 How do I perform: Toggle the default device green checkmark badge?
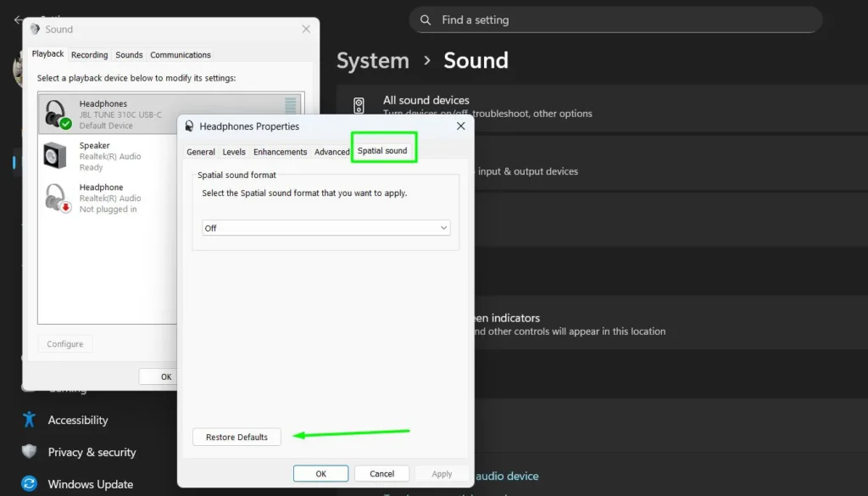(x=66, y=122)
